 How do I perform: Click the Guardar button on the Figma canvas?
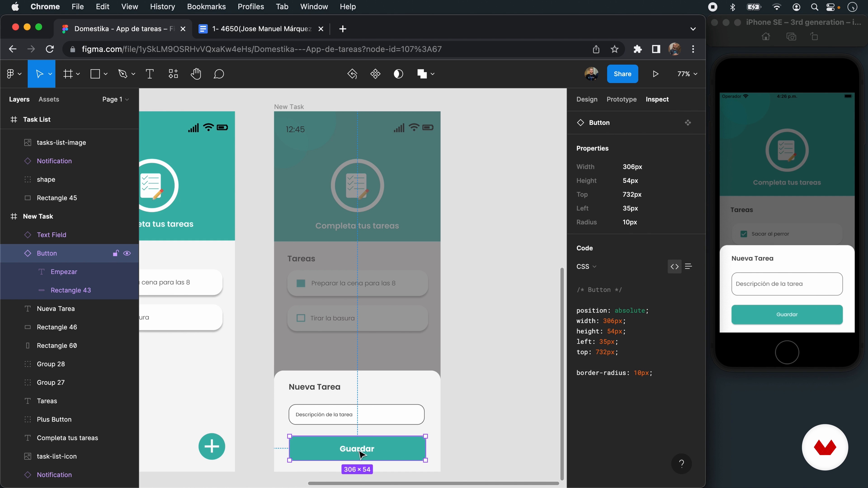click(357, 448)
